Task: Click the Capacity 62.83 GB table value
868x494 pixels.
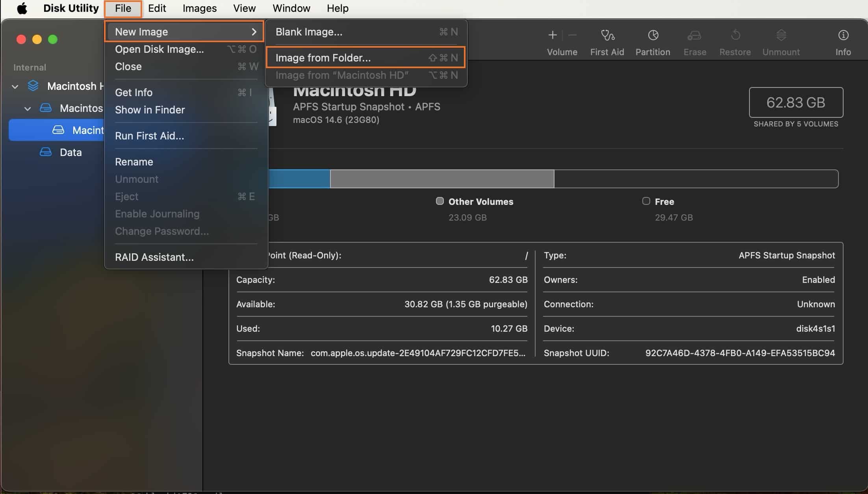Action: click(x=508, y=280)
